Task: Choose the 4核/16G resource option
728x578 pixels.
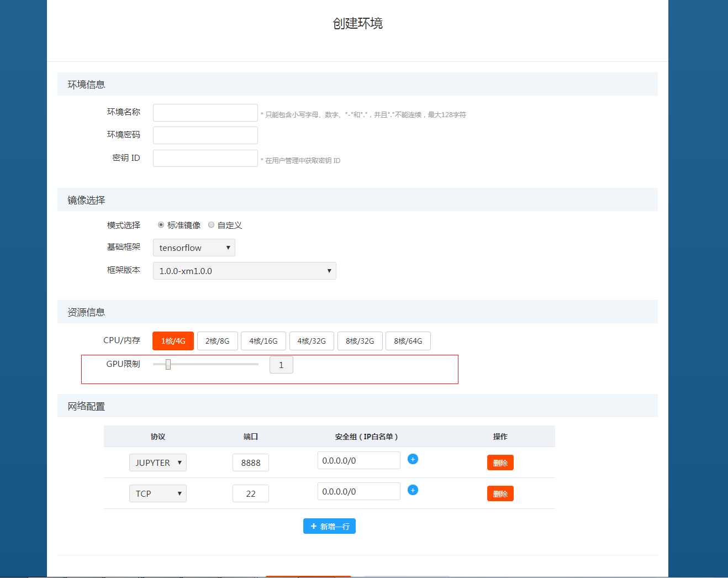Action: pos(263,341)
